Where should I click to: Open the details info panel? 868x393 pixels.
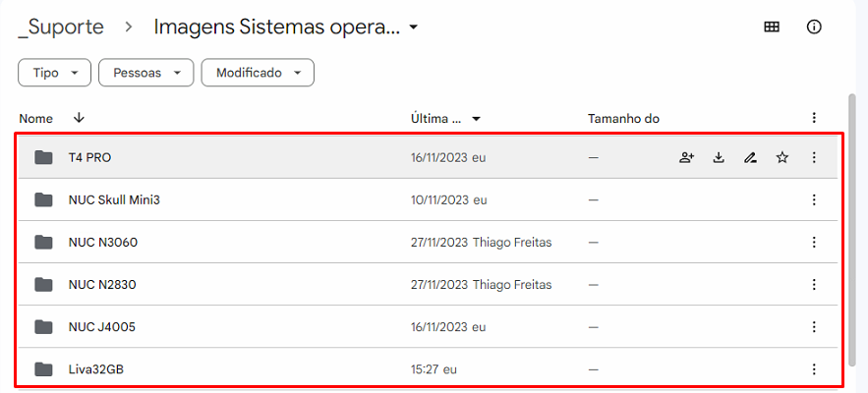pos(814,28)
